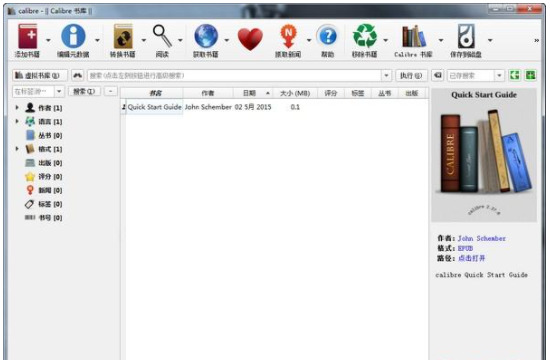Click the Save to disk icon
The height and width of the screenshot is (360, 550).
466,36
